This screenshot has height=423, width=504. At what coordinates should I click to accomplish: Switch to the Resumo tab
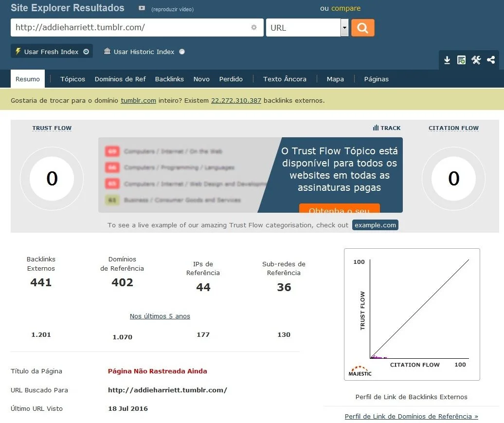pyautogui.click(x=28, y=79)
